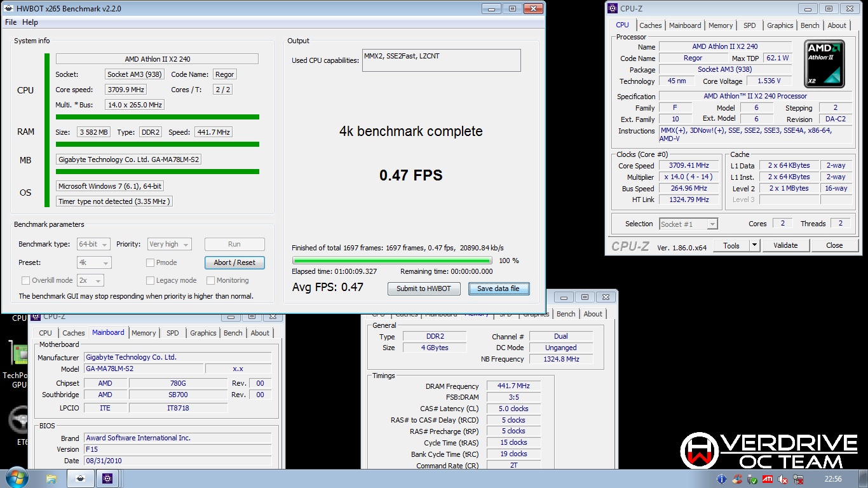This screenshot has height=488, width=868.
Task: Switch to the Bench tab in CPU-Z CPU window
Action: tap(810, 25)
